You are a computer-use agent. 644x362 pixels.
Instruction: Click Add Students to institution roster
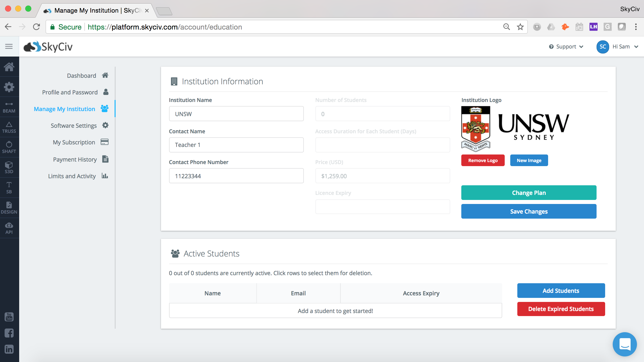pos(561,291)
